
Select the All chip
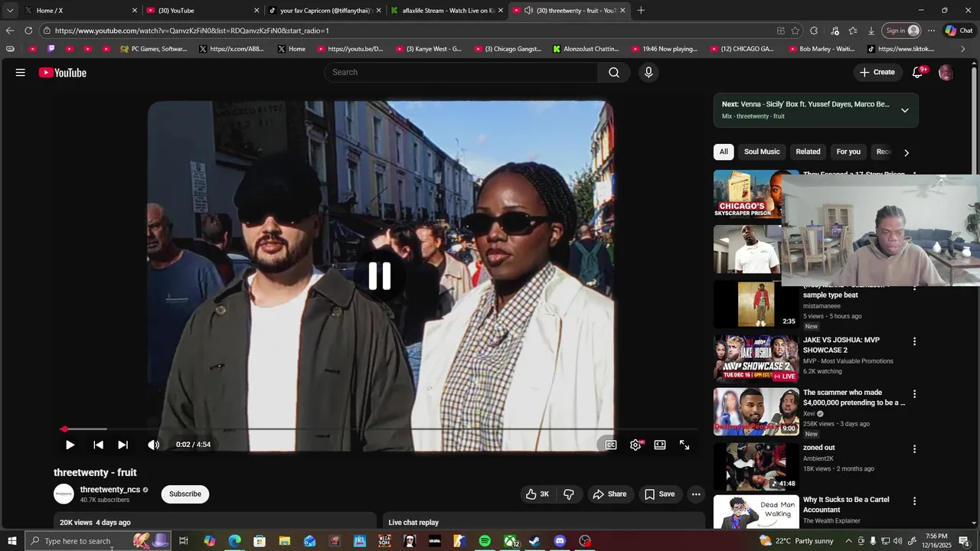724,152
